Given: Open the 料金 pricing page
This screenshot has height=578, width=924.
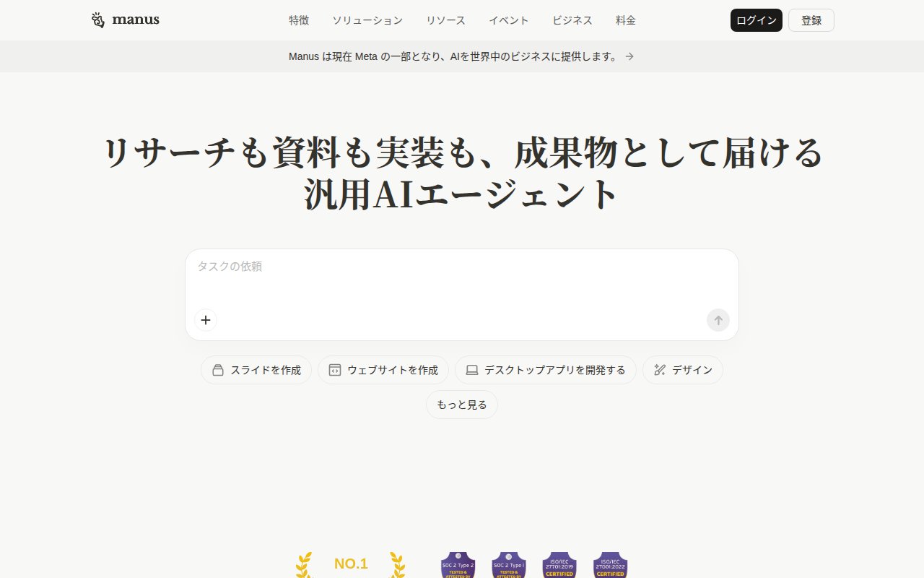Looking at the screenshot, I should [626, 20].
